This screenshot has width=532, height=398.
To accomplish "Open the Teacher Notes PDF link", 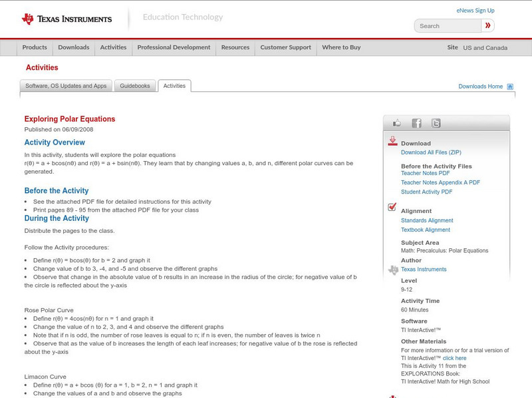I will [x=425, y=173].
